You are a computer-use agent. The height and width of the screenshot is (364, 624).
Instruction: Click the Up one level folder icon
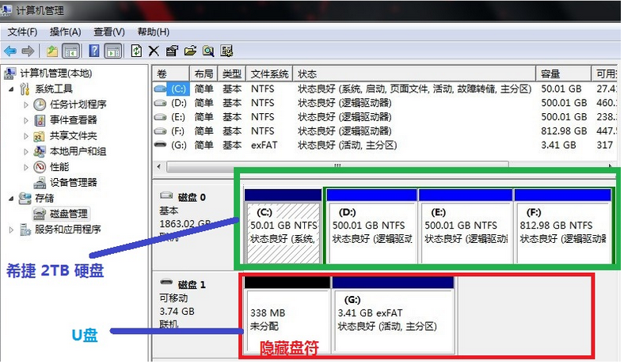pyautogui.click(x=52, y=51)
